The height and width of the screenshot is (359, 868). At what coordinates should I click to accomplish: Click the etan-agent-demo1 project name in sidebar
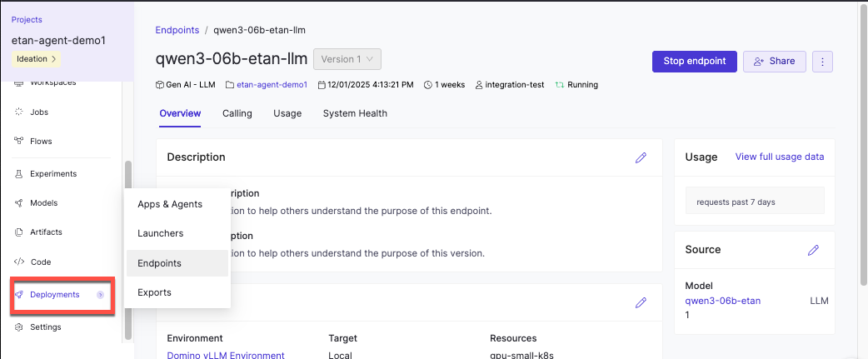pos(58,40)
